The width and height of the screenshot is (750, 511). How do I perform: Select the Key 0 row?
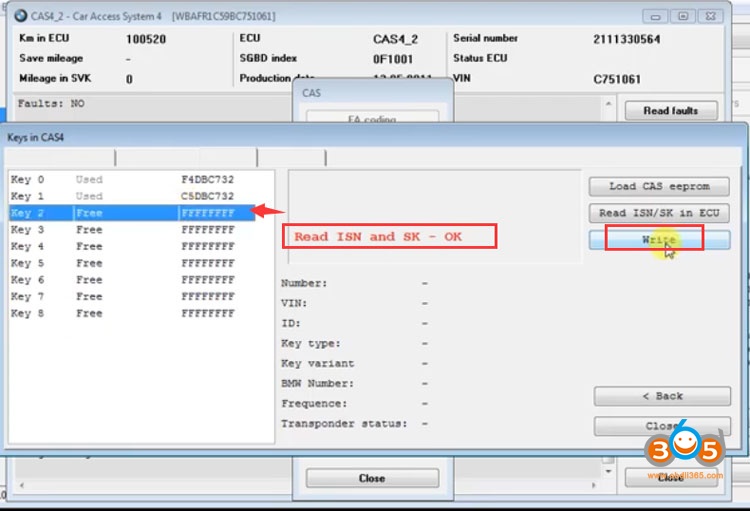coord(132,179)
